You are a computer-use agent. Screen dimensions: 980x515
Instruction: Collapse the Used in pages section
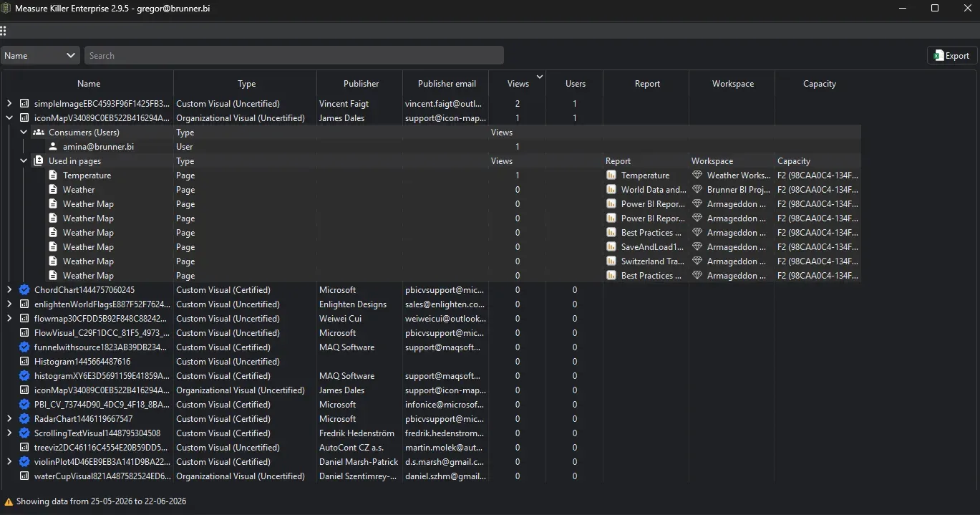24,161
